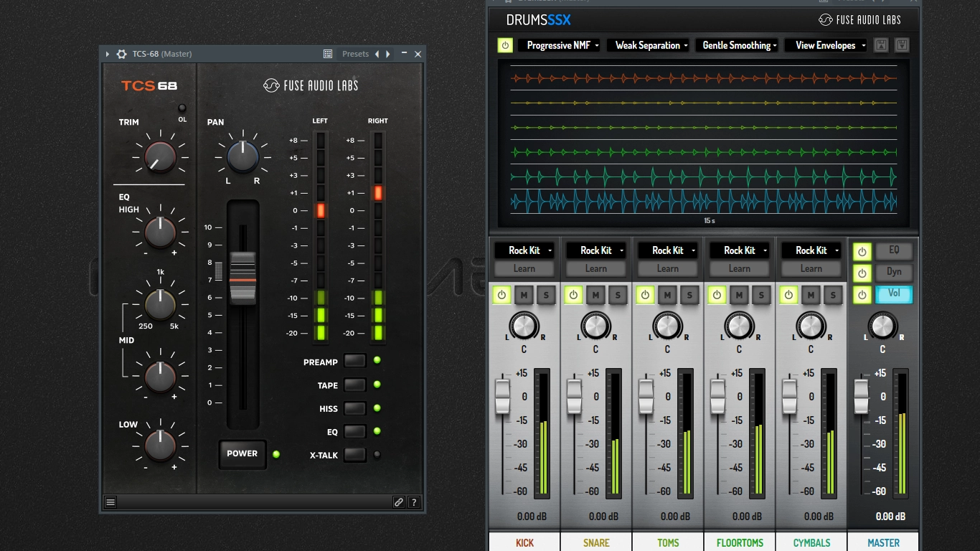The image size is (980, 551).
Task: Select the TOMS tab at the bottom
Action: [668, 542]
